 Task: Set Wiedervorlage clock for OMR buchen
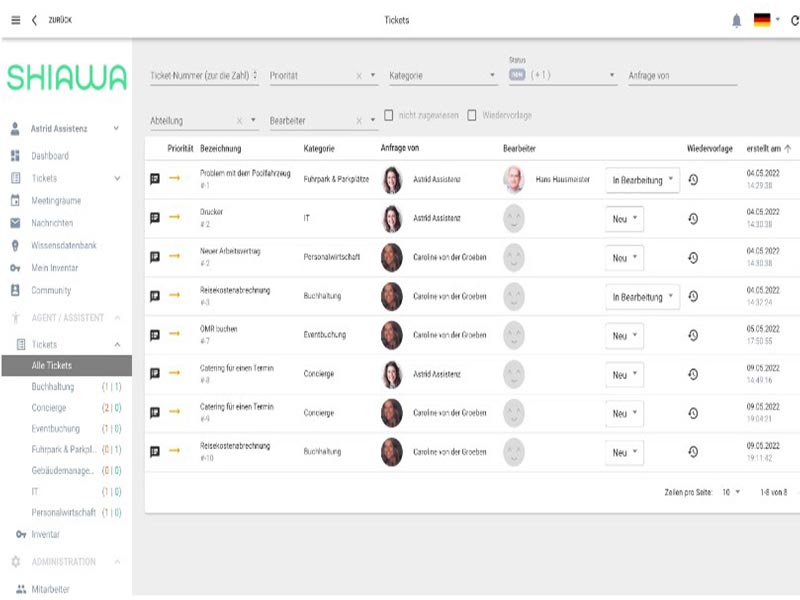(693, 335)
